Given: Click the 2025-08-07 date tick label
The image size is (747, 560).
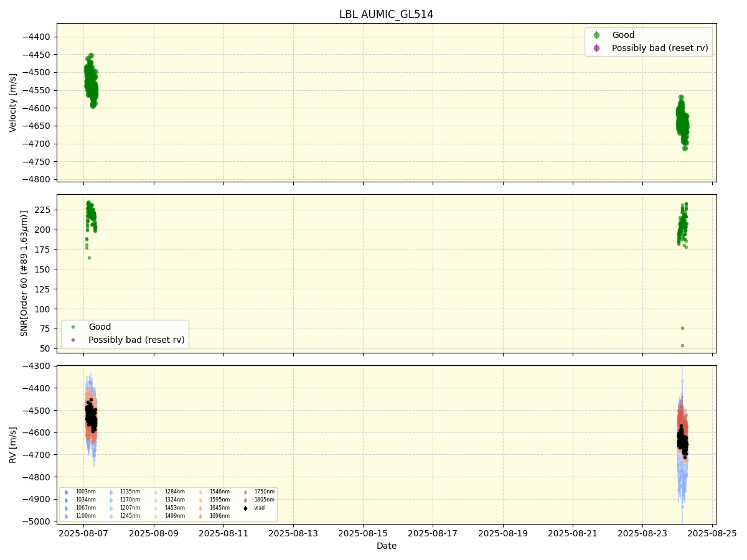Looking at the screenshot, I should tap(84, 533).
